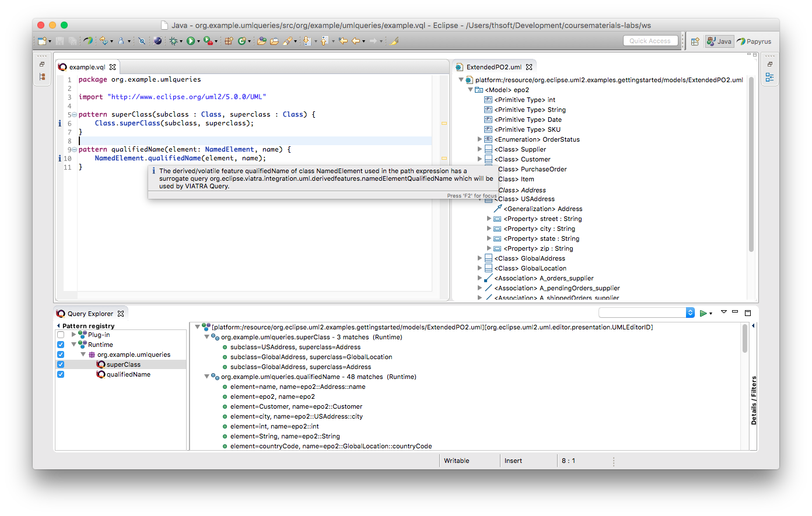Collapse the Model epo2 node

470,90
